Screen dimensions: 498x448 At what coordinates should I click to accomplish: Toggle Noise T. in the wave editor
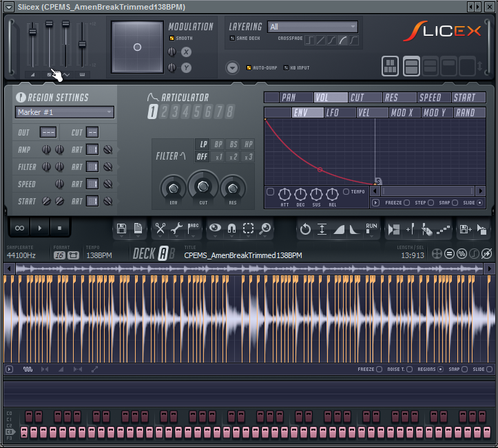tap(410, 370)
